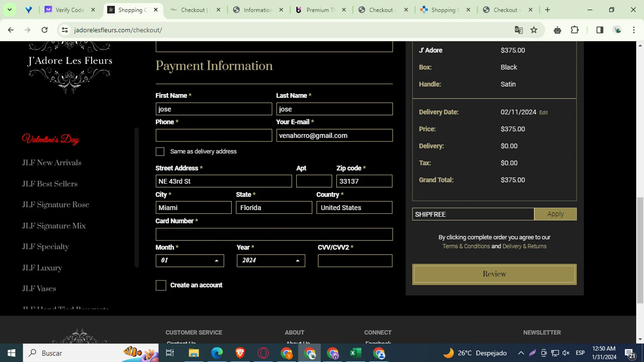644x362 pixels.
Task: Close the Verify Code tab
Action: coord(93,10)
